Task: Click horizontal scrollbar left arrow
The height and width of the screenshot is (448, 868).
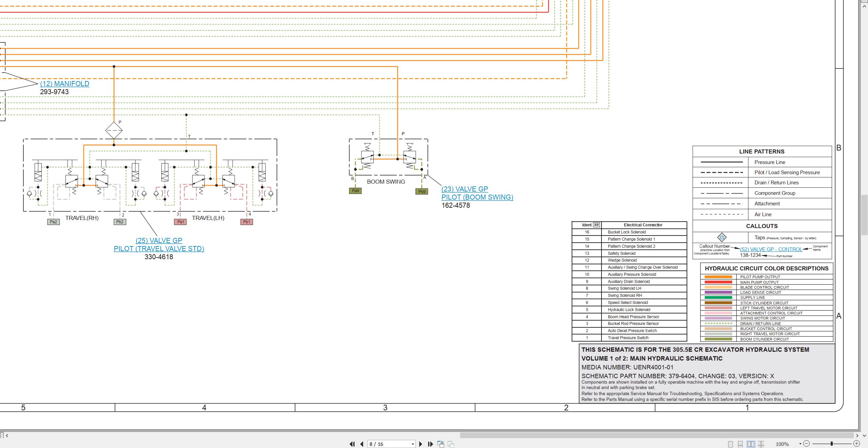Action: pos(7,435)
